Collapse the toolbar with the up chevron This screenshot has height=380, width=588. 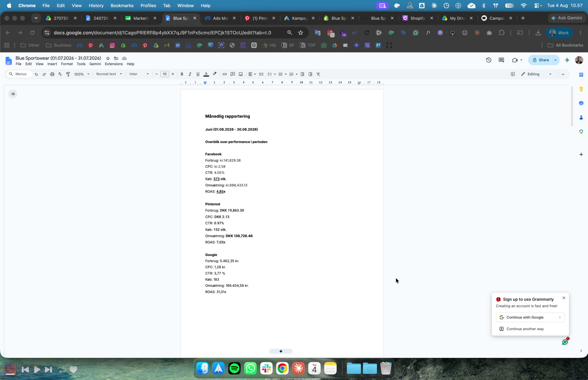tap(563, 74)
